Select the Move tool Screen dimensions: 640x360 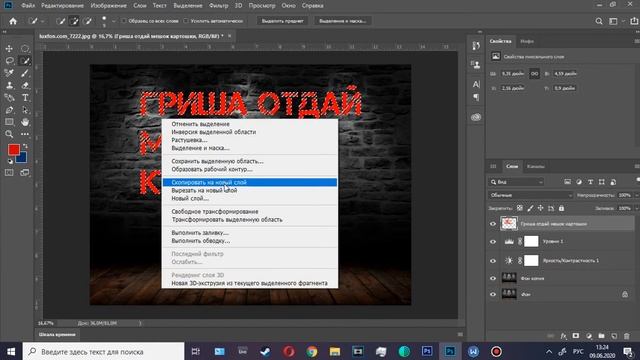click(x=9, y=49)
